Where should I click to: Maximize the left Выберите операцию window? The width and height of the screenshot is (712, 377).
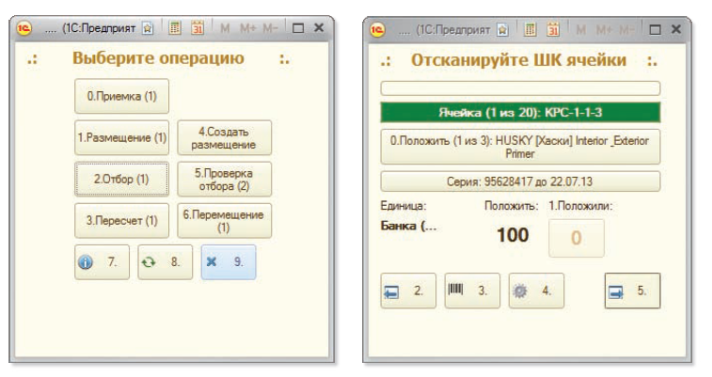pos(298,28)
